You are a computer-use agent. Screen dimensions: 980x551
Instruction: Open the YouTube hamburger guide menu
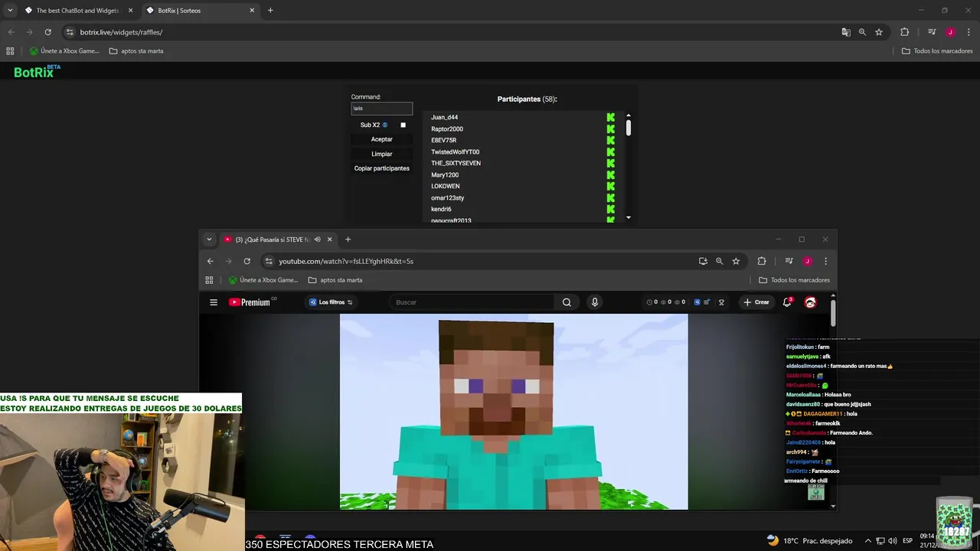tap(214, 302)
